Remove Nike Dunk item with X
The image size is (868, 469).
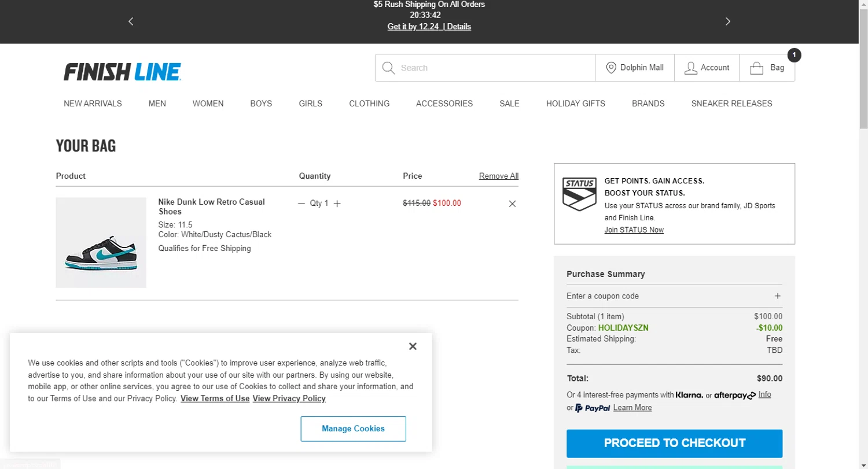[x=512, y=204]
